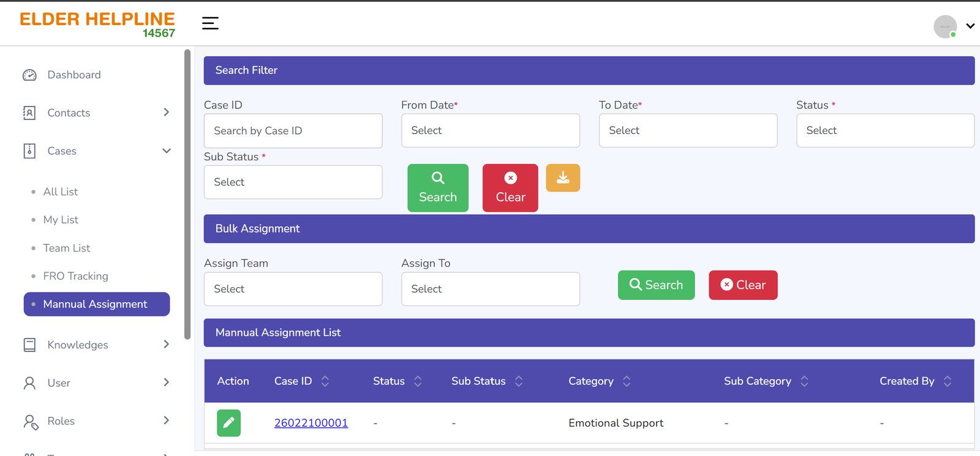Sort by Category column arrows
The height and width of the screenshot is (456, 980).
[627, 381]
